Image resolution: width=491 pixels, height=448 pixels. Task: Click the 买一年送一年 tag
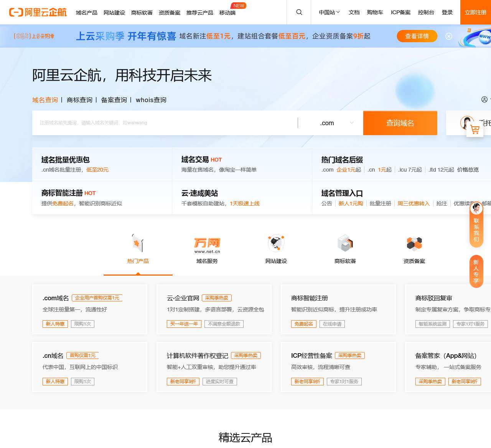(x=184, y=324)
